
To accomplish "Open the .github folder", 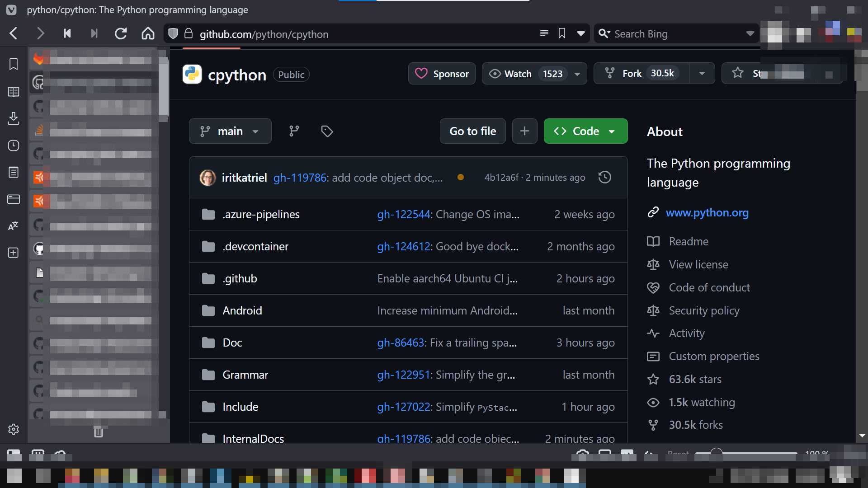I will click(x=240, y=278).
